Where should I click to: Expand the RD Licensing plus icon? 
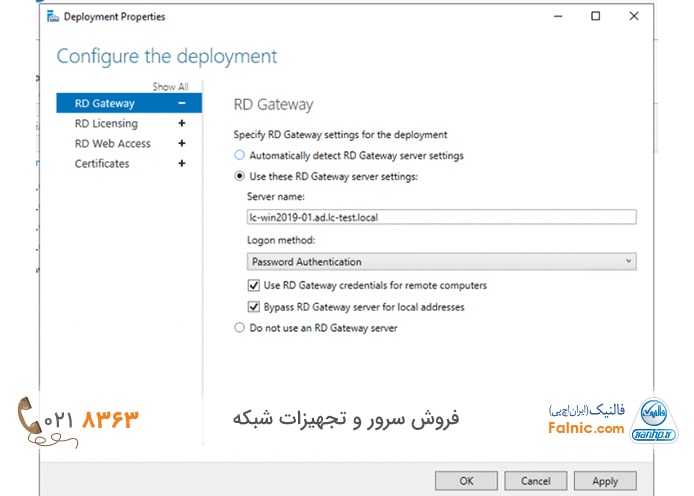[x=181, y=123]
